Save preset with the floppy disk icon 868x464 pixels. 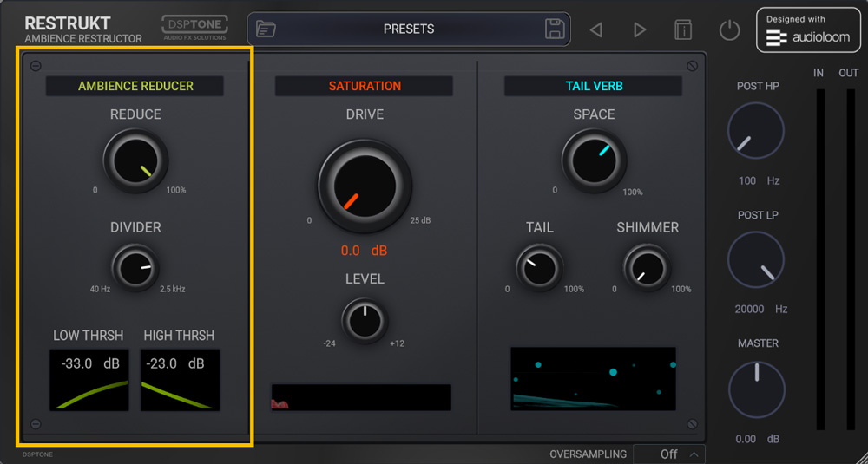[x=555, y=29]
